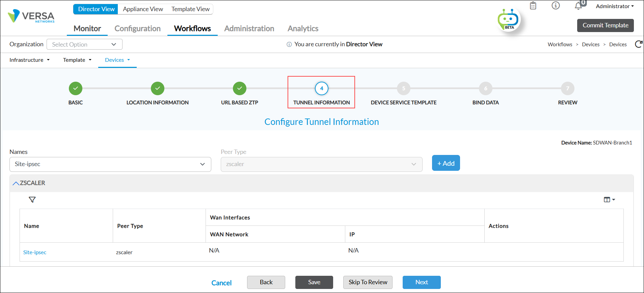
Task: Open the Site-ipsec link in the table
Action: click(x=35, y=252)
